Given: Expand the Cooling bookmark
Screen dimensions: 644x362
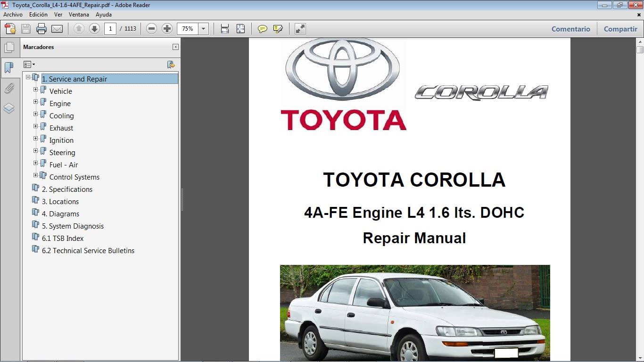Looking at the screenshot, I should (x=35, y=114).
